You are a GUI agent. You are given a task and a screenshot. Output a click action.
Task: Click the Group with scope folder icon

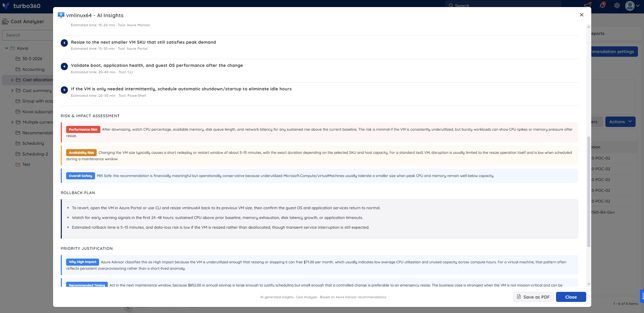pos(18,101)
